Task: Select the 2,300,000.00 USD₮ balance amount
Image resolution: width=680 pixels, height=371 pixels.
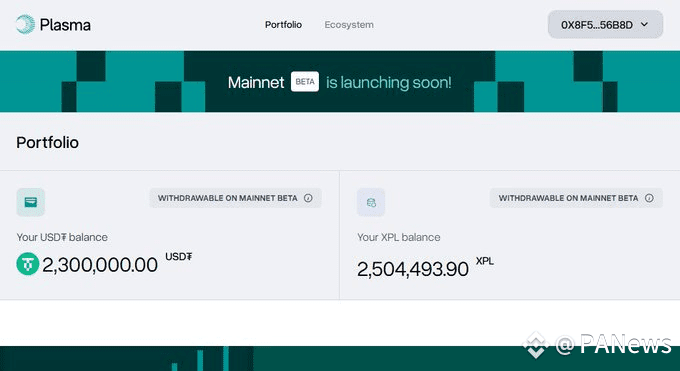Action: (x=100, y=265)
